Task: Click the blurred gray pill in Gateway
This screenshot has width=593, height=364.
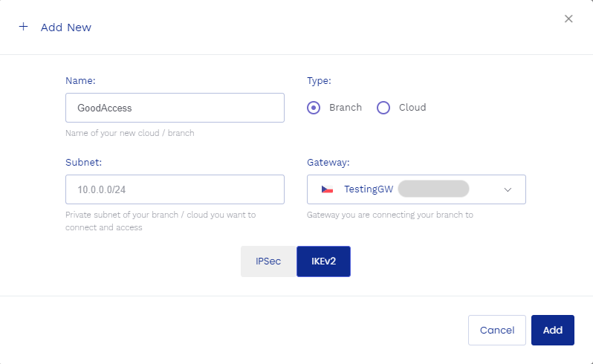Action: [x=433, y=189]
